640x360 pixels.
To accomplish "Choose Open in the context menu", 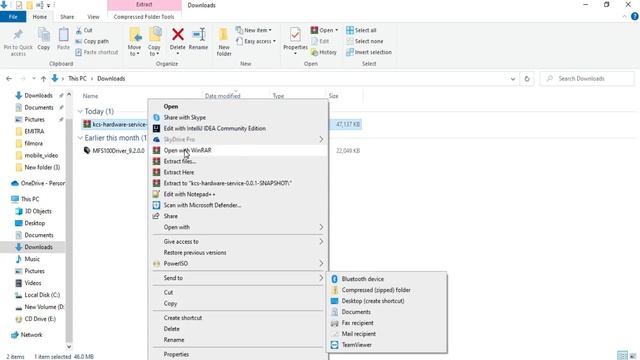I will pos(171,106).
